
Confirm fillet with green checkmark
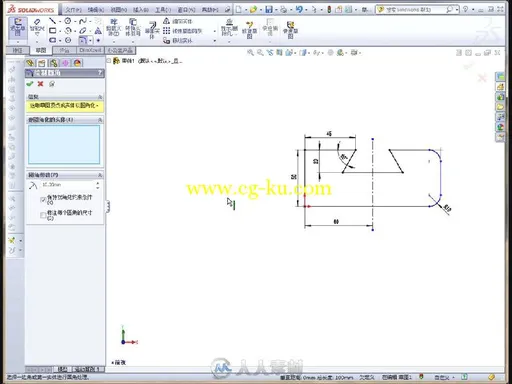click(30, 84)
